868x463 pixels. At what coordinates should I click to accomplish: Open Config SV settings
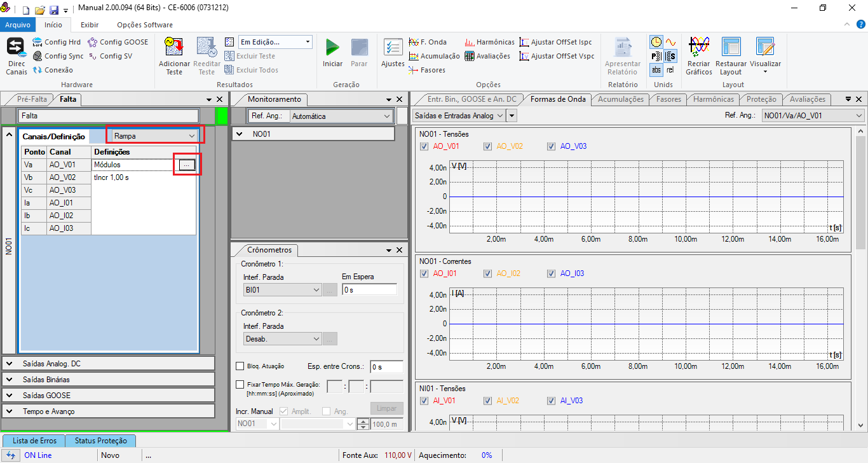[110, 56]
